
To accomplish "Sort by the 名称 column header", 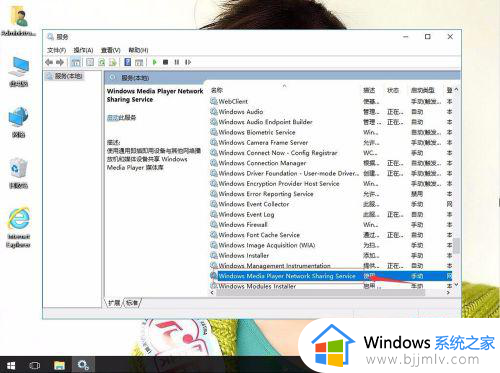I will coord(217,90).
